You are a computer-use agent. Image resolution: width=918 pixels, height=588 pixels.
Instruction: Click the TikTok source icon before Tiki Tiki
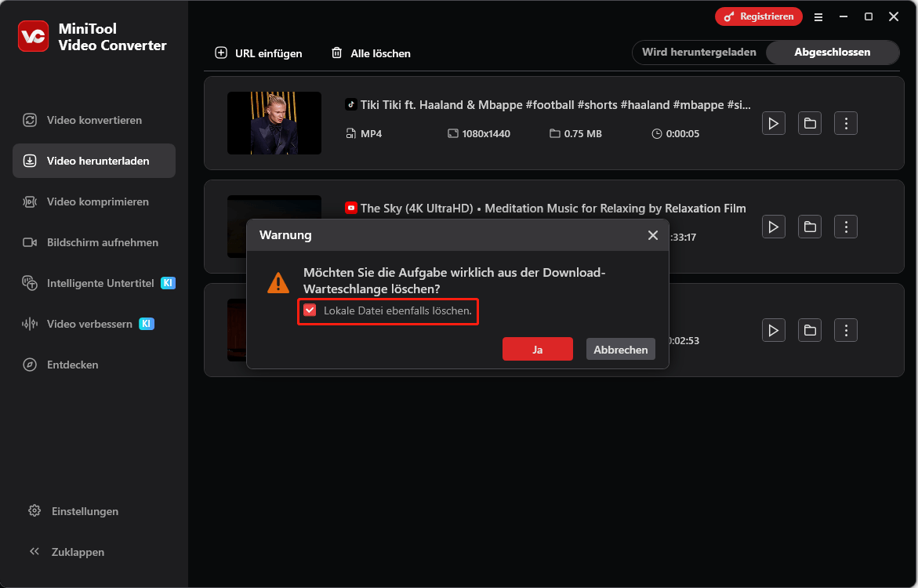[x=350, y=105]
